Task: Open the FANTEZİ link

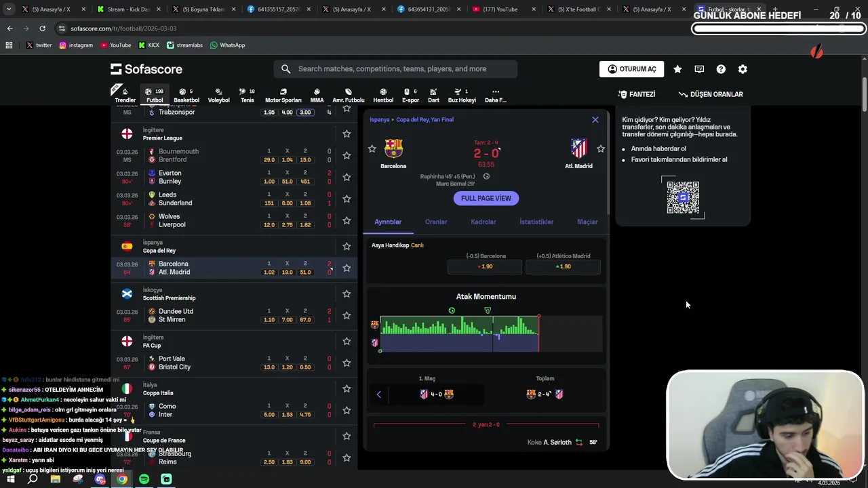Action: tap(636, 94)
